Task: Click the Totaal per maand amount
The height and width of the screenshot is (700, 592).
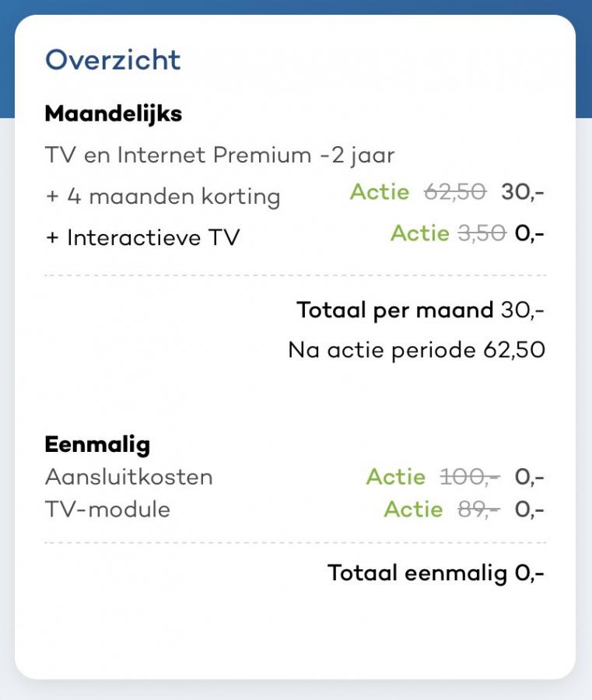Action: (x=522, y=310)
